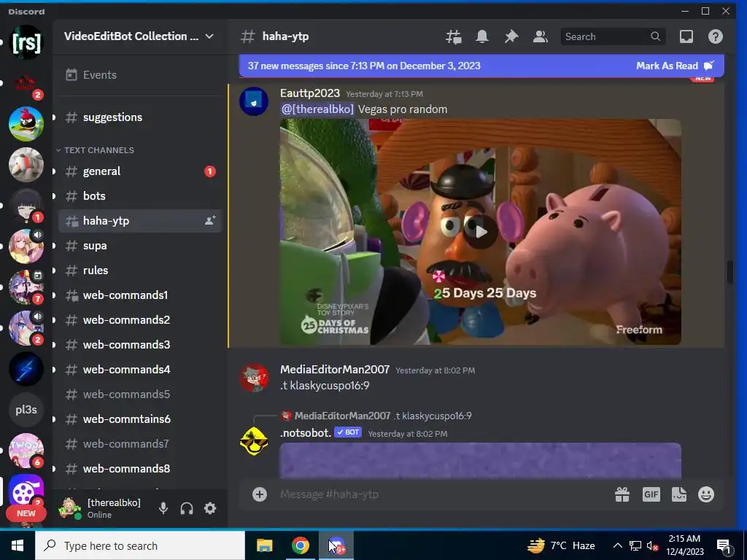This screenshot has height=560, width=747.
Task: Open the web-commtains6 channel
Action: click(x=140, y=419)
